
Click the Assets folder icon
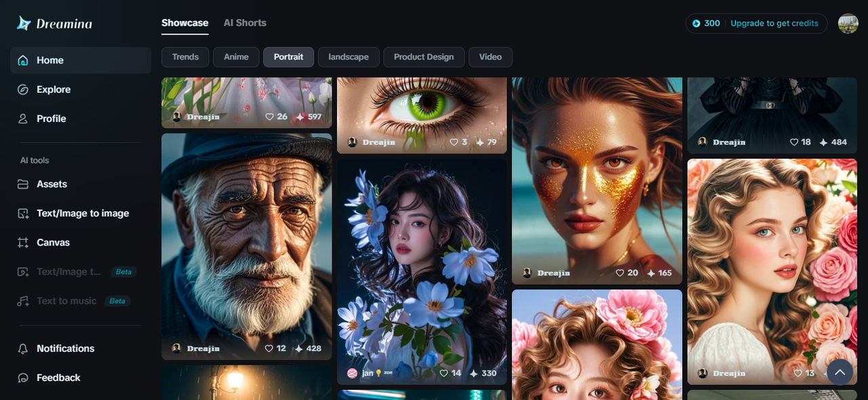click(23, 184)
